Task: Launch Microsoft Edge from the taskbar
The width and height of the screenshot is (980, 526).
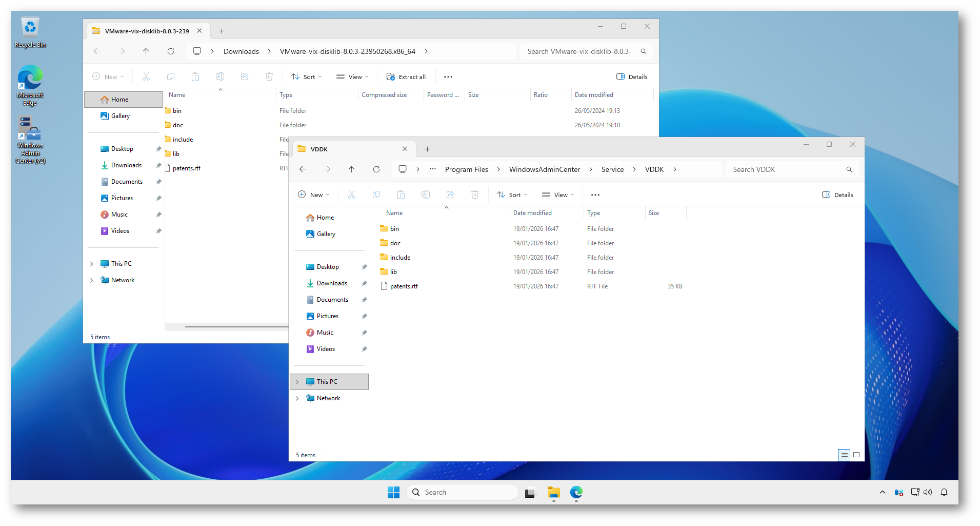Action: pos(576,493)
